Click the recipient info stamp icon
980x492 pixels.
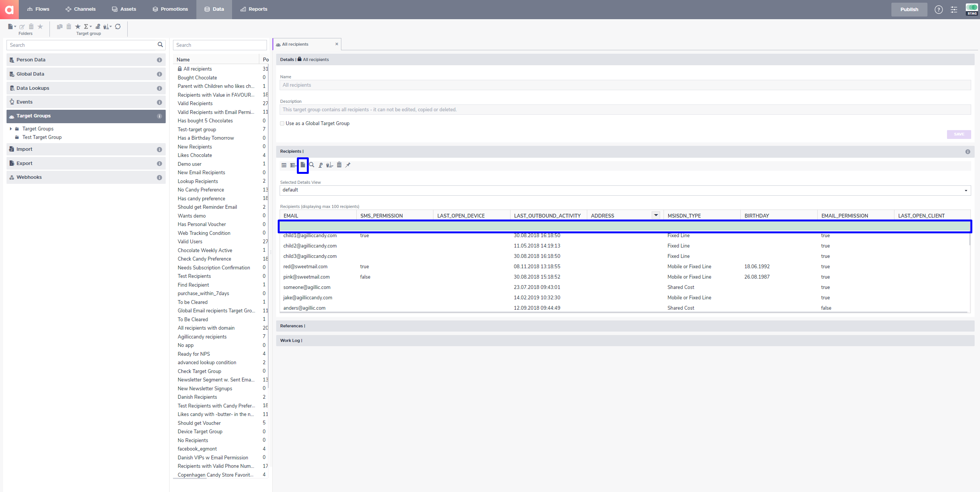click(x=320, y=165)
